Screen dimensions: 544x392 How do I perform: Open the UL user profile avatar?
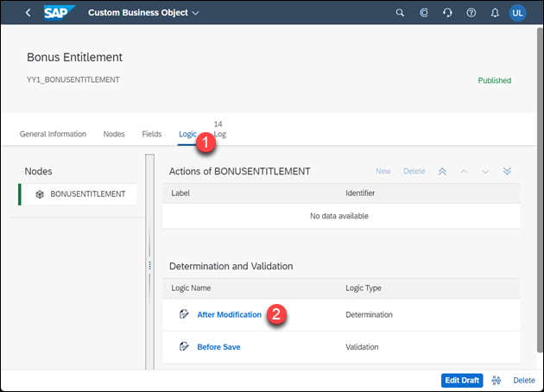coord(517,13)
